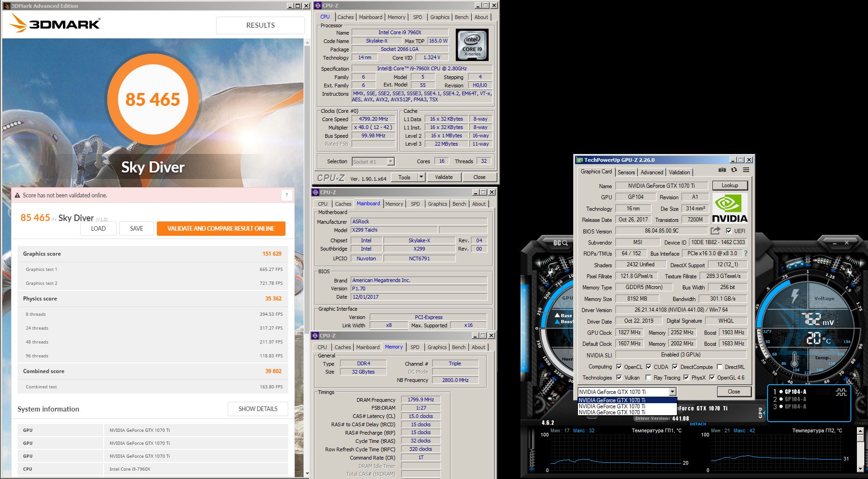
Task: Click the Intel Core i9 X-series badge
Action: 472,45
